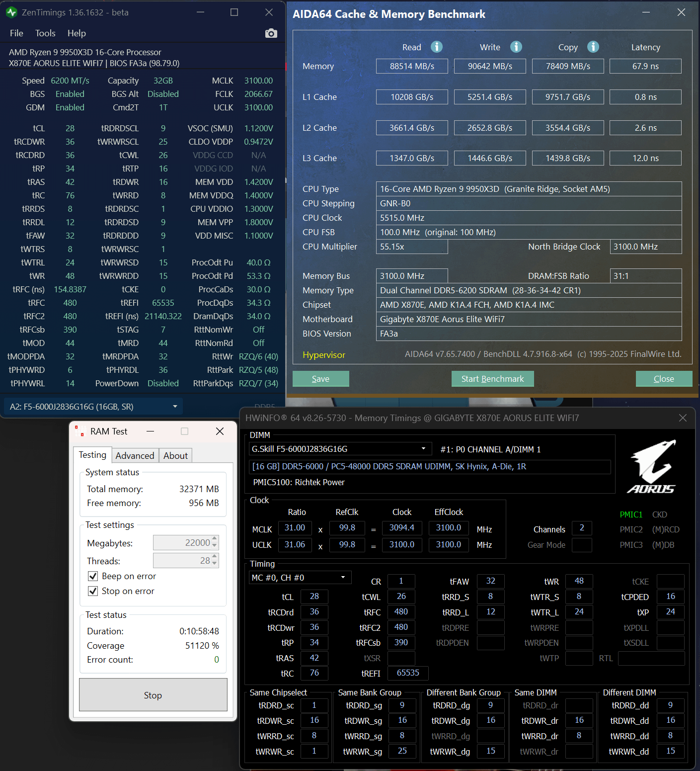Switch to the Testing tab in RAM Test
Viewport: 700px width, 771px height.
[92, 455]
